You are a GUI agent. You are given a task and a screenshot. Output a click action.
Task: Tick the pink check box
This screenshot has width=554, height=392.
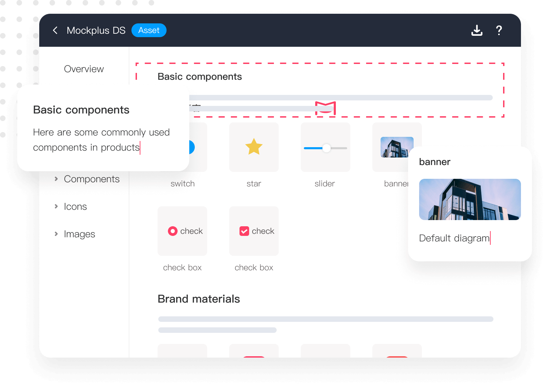coord(244,231)
